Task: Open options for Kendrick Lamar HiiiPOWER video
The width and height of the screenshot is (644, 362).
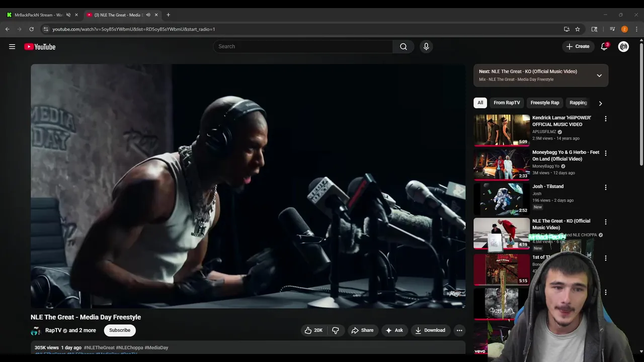Action: click(606, 119)
